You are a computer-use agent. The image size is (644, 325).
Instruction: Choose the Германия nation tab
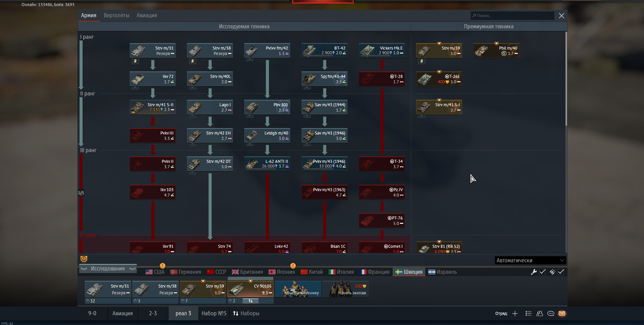pyautogui.click(x=186, y=272)
